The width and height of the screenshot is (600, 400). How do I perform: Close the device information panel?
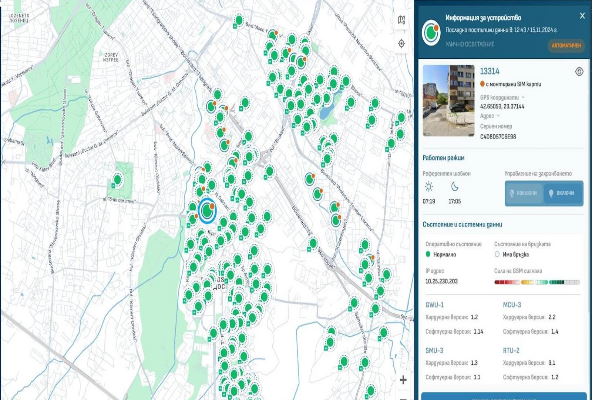[580, 15]
